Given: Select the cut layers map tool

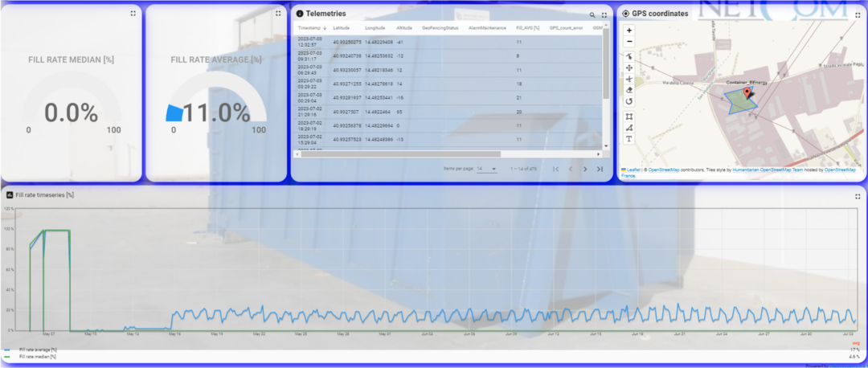Looking at the screenshot, I should click(628, 79).
